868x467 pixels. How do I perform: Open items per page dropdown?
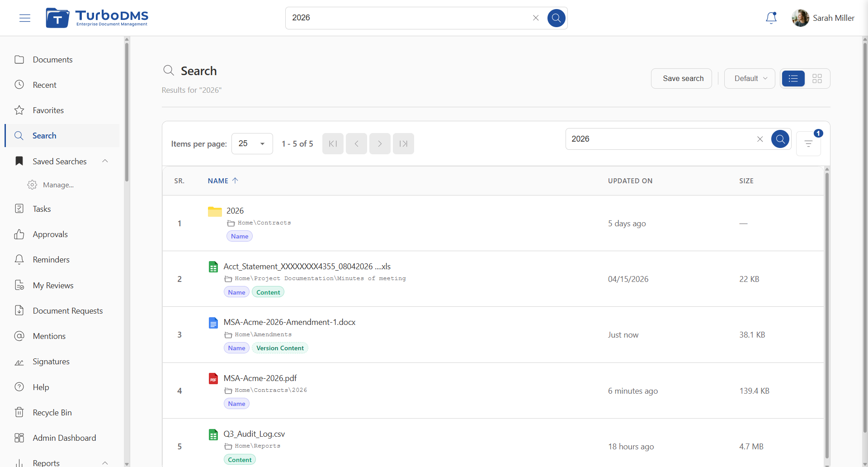tap(252, 143)
